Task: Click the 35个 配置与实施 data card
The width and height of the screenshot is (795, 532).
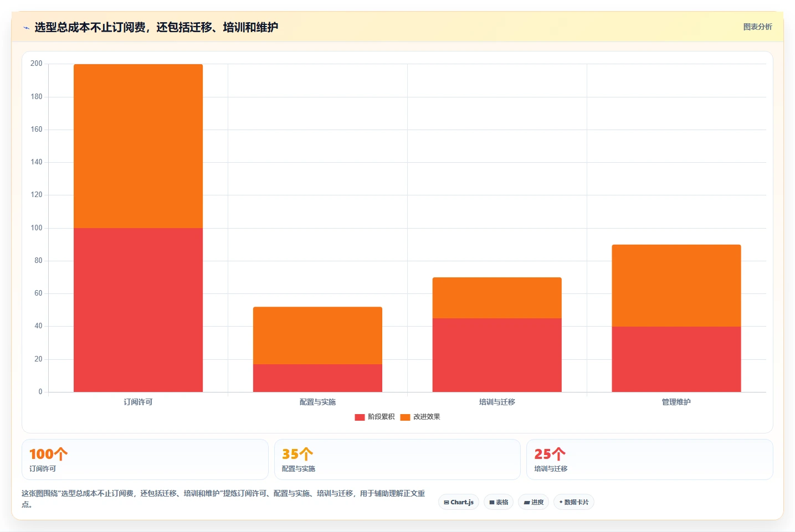Action: [x=397, y=459]
